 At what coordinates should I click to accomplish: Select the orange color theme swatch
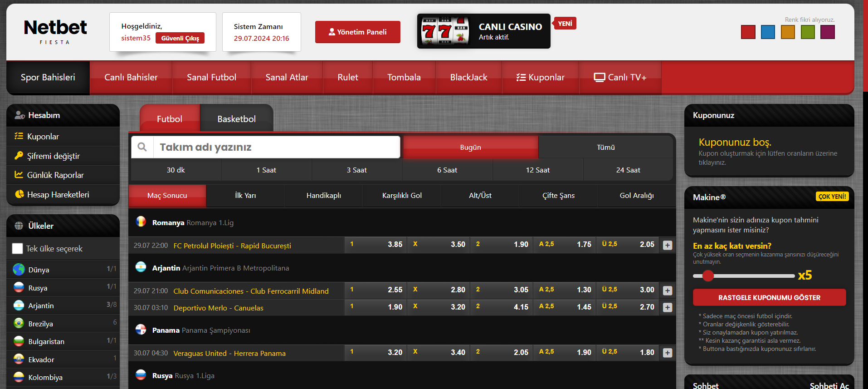pos(788,32)
